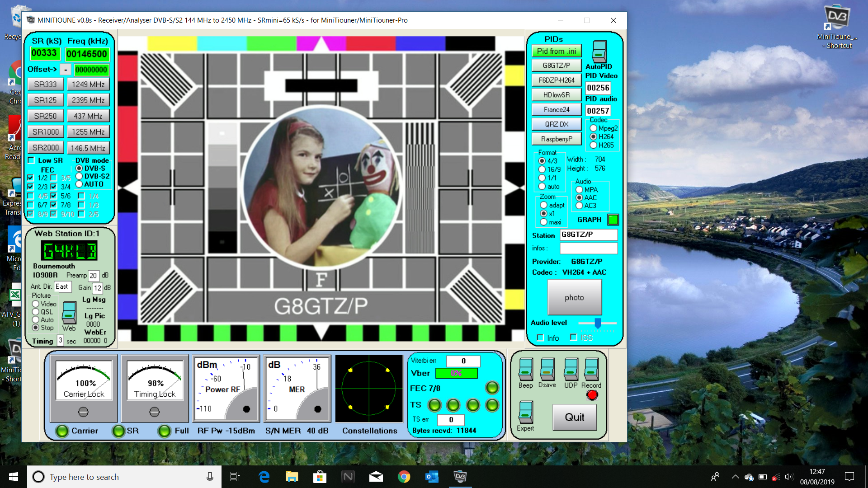The height and width of the screenshot is (488, 868).
Task: Launch Microsoft Edge from the taskbar
Action: 264,477
